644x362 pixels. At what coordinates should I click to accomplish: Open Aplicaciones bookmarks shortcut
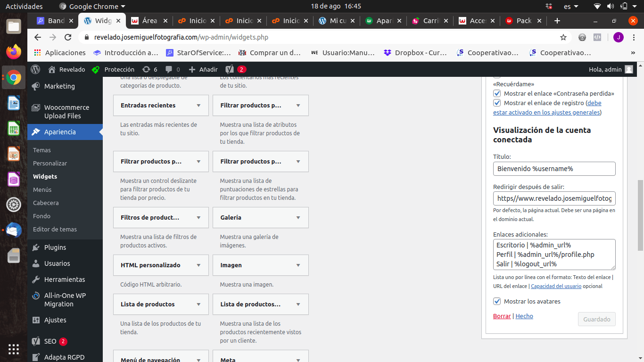pos(60,53)
